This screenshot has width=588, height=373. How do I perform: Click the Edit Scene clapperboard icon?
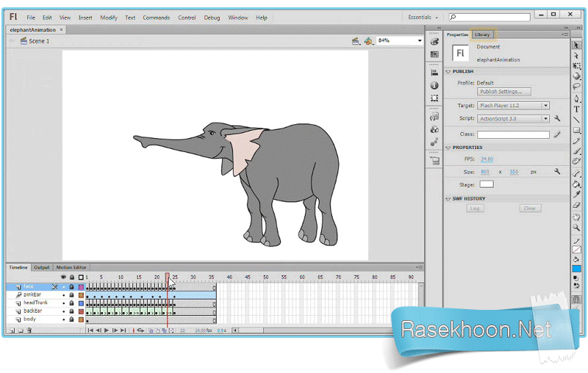[356, 41]
